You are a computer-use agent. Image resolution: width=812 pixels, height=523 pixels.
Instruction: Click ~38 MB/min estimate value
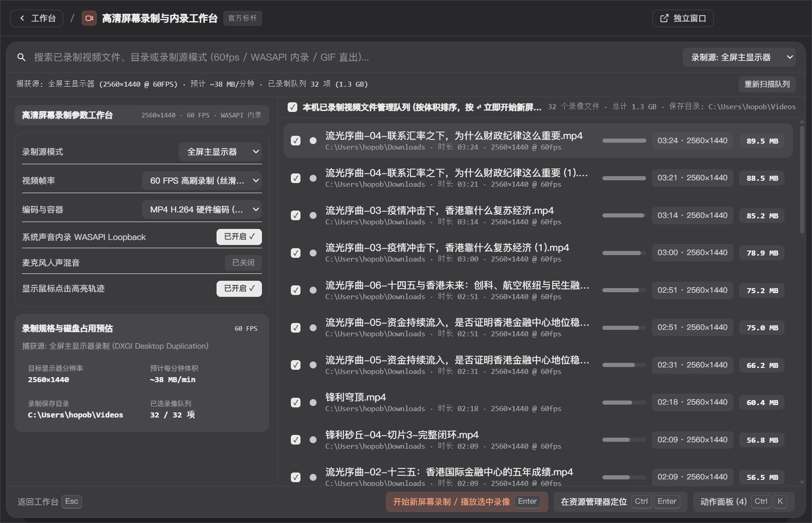click(172, 380)
